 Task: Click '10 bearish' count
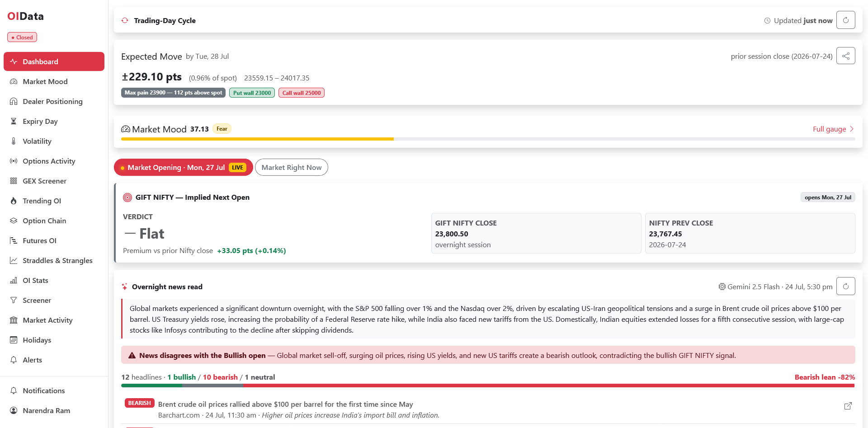point(220,377)
